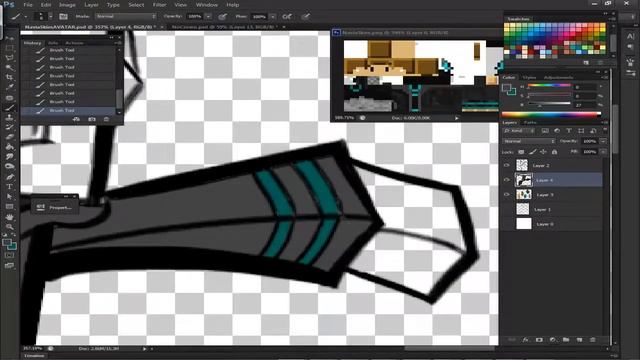Click Layer 4 thumbnail
Image resolution: width=640 pixels, height=360 pixels.
click(x=524, y=180)
